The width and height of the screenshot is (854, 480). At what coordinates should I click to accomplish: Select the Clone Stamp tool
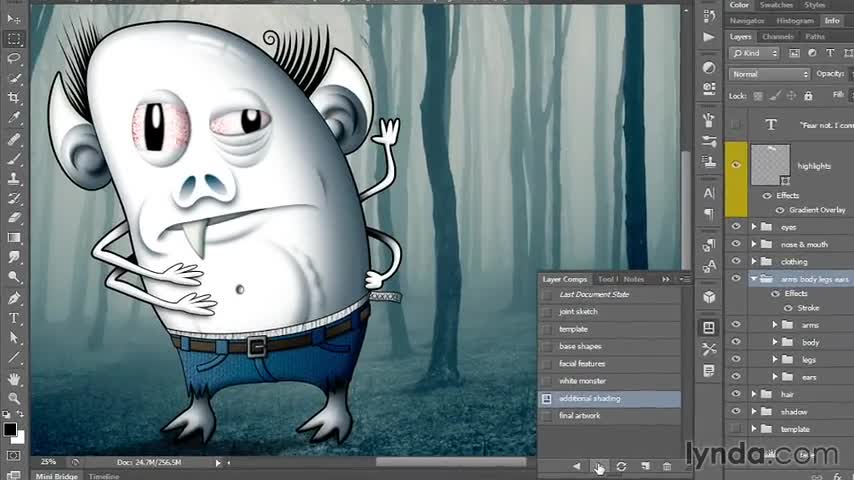[x=14, y=178]
